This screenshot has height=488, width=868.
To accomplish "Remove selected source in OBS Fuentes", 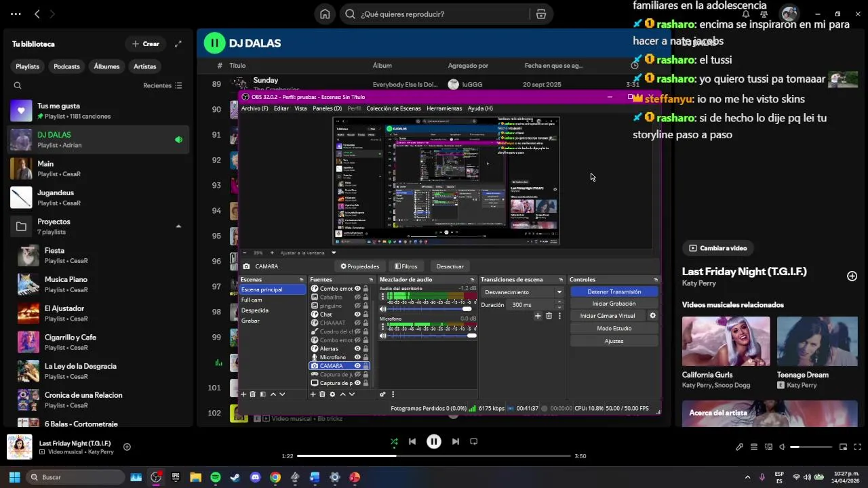I will (322, 394).
